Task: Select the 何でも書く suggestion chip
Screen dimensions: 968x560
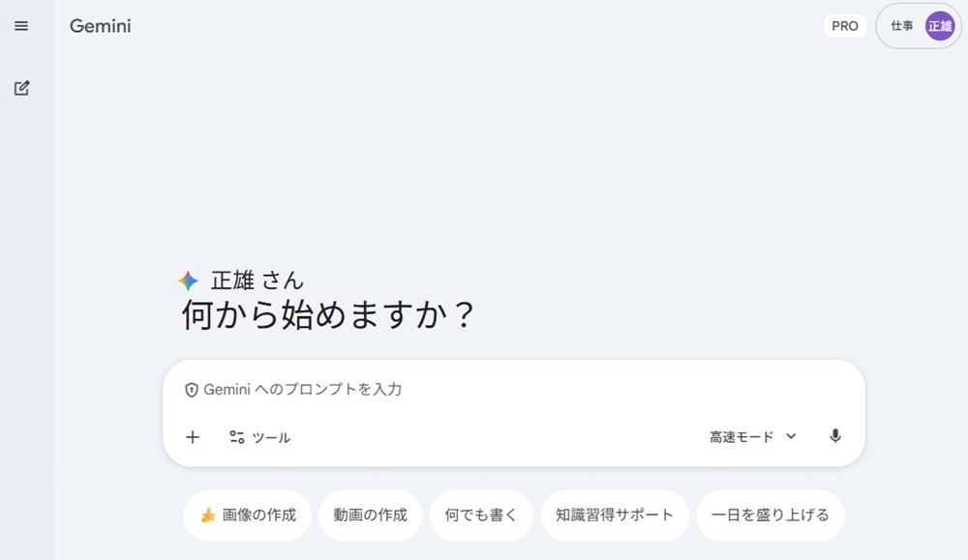Action: [x=481, y=515]
